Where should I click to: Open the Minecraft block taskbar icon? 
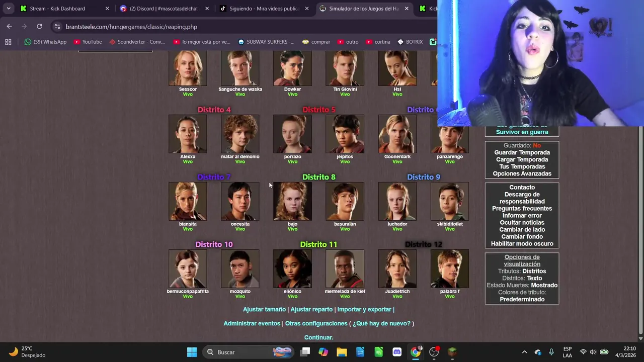[x=452, y=352]
